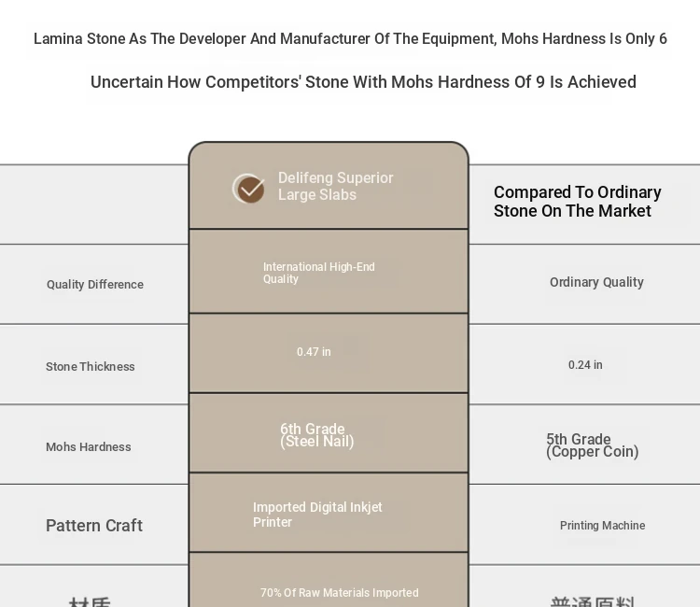Select the 'Mohs Hardness' row label
The width and height of the screenshot is (700, 607).
pos(89,447)
